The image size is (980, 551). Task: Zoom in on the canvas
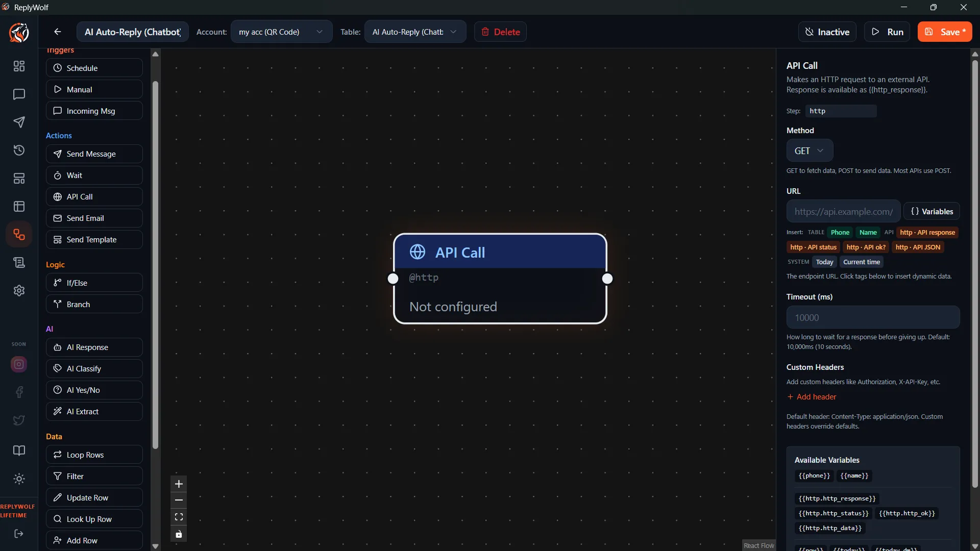[179, 484]
